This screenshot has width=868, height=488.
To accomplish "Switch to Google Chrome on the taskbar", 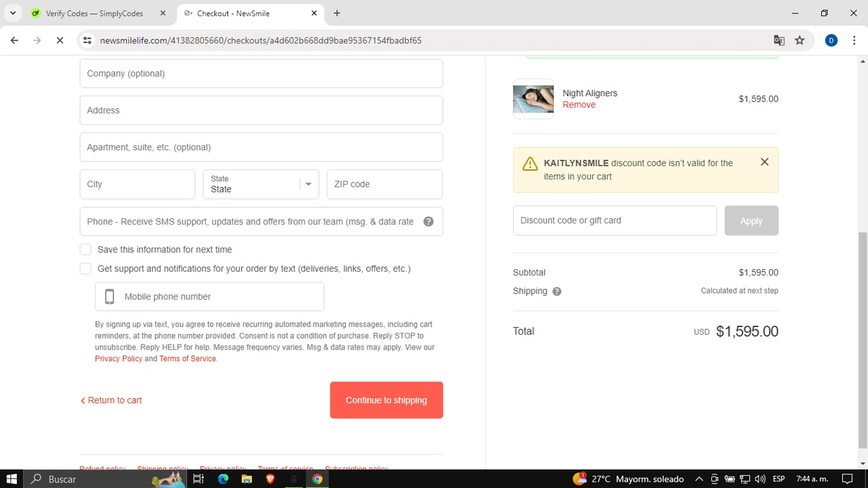I will [x=317, y=479].
